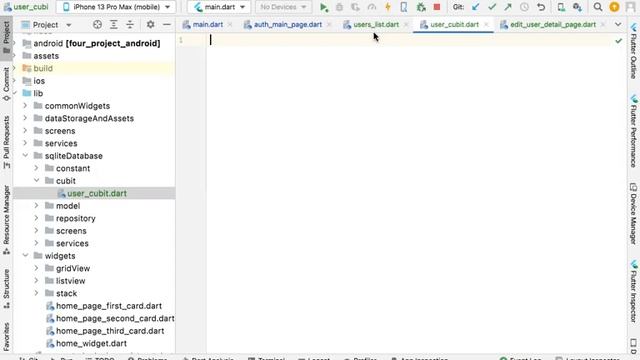Collapse the cubit folder
Viewport: 640px width, 360px height.
coord(37,181)
